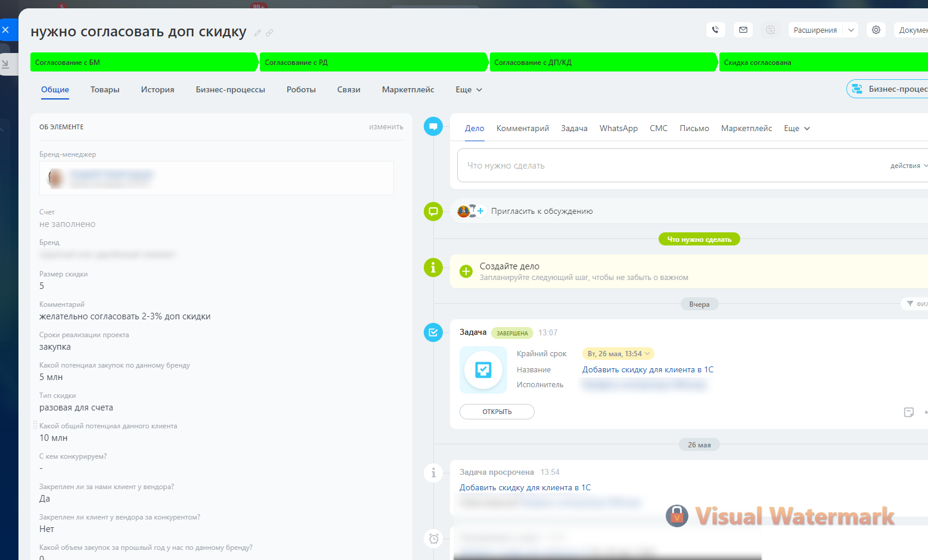
Task: Click the ОТКРЫТЬ button on the task card
Action: pyautogui.click(x=497, y=412)
